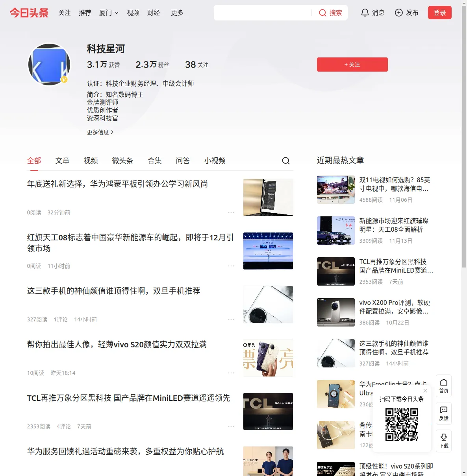The height and width of the screenshot is (476, 467).
Task: Open the 更多 navigation menu
Action: pyautogui.click(x=177, y=13)
